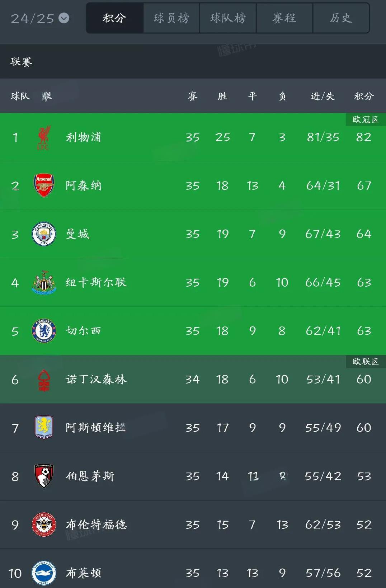The height and width of the screenshot is (588, 386).
Task: Click the Bournemouth club crest
Action: [x=44, y=476]
